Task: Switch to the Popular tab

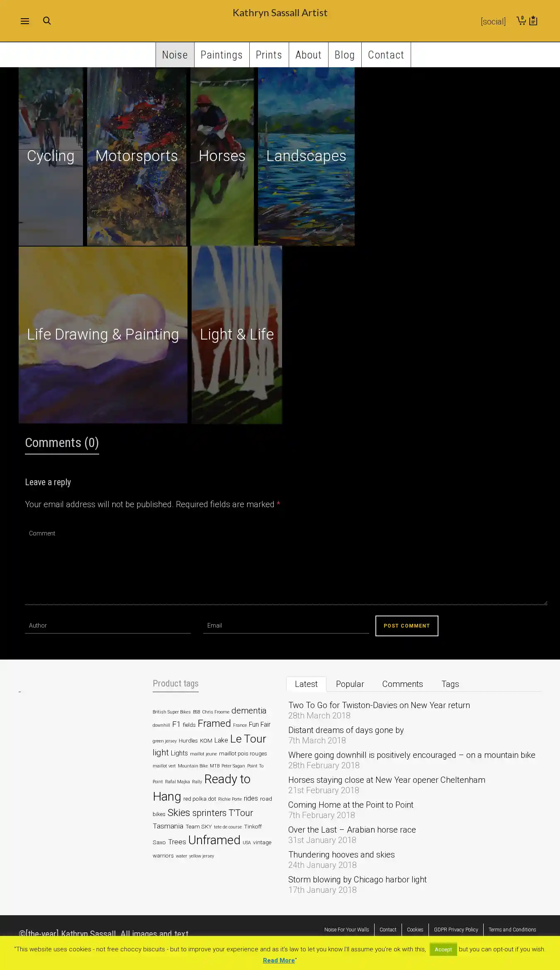Action: [x=350, y=684]
